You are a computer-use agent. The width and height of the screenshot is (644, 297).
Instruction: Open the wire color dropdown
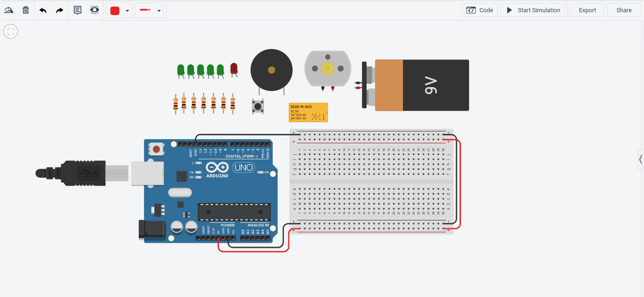(x=126, y=10)
